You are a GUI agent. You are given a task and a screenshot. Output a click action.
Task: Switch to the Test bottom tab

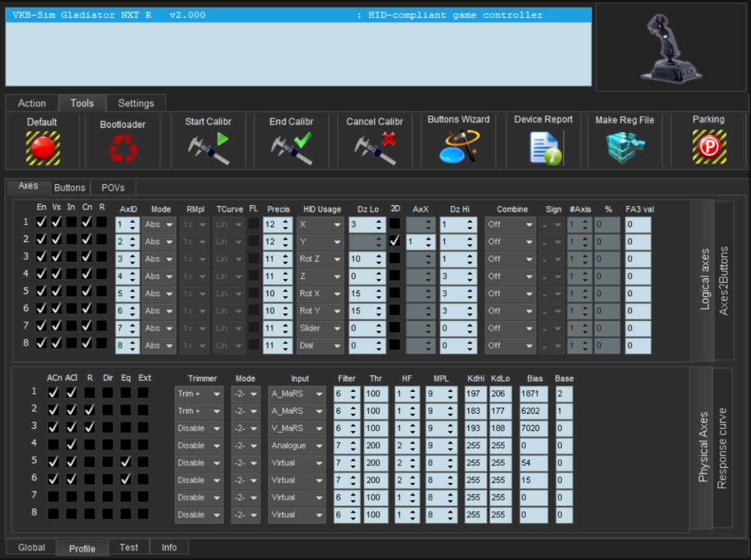[129, 548]
